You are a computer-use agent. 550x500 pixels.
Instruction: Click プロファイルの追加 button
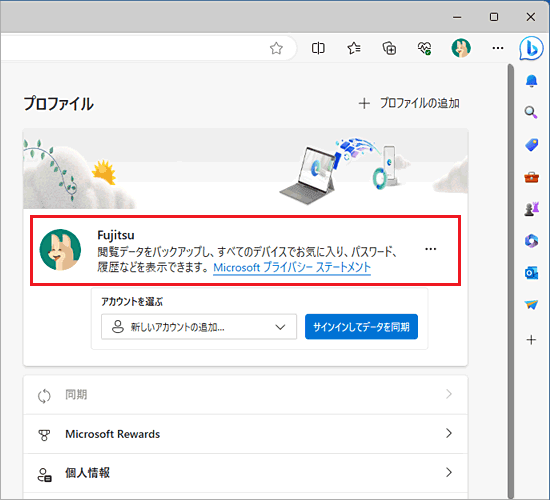[x=409, y=103]
